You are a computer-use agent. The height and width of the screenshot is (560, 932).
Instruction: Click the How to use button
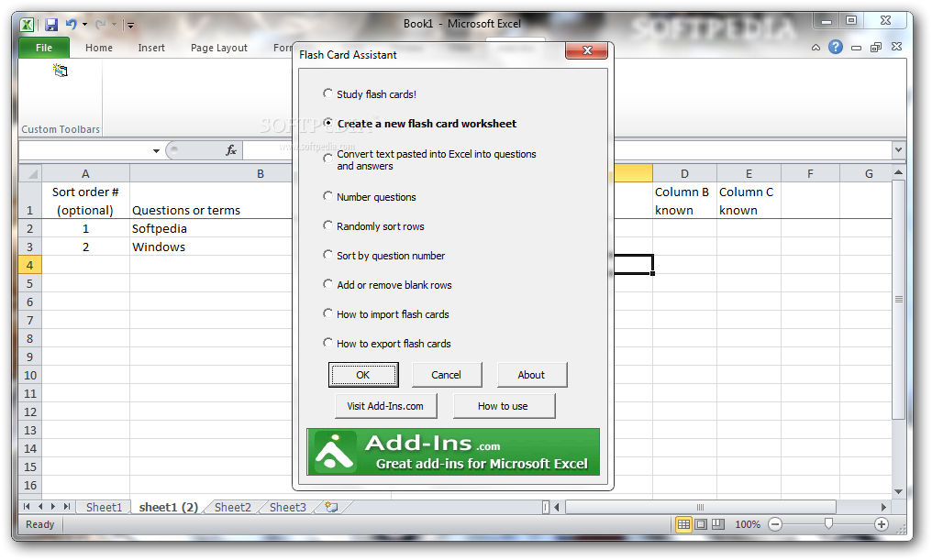[503, 406]
